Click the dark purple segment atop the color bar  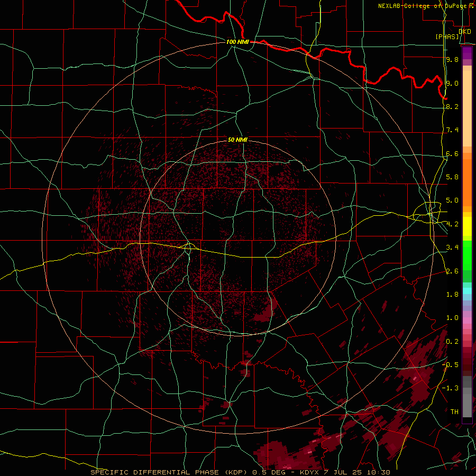(467, 53)
